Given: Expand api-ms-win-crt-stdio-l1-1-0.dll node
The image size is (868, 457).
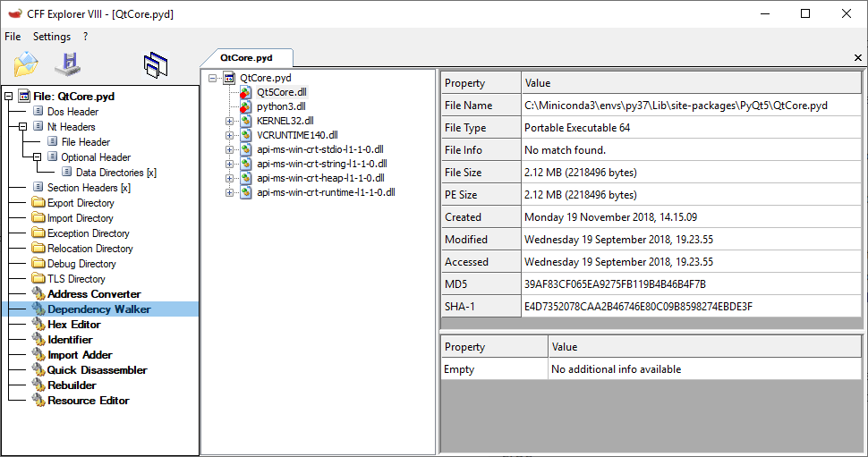Looking at the screenshot, I should click(x=229, y=149).
